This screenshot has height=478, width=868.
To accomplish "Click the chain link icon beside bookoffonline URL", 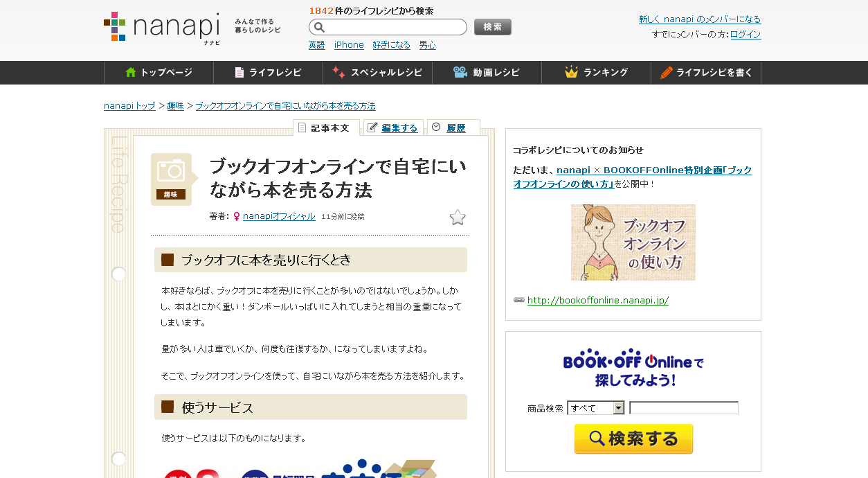I will 519,300.
